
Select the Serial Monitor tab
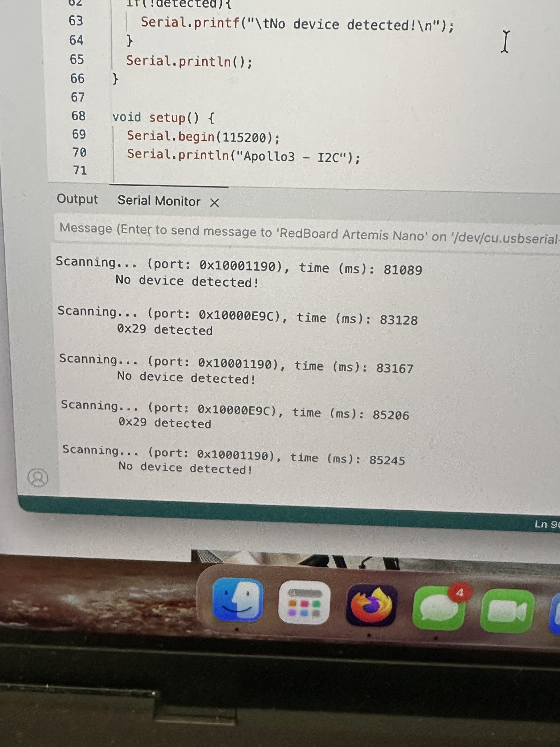(x=159, y=201)
